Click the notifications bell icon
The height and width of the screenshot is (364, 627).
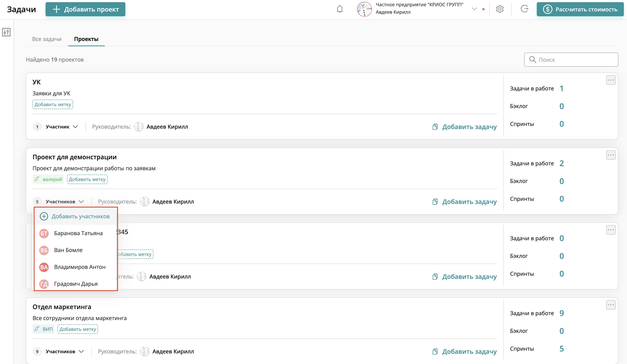click(340, 9)
